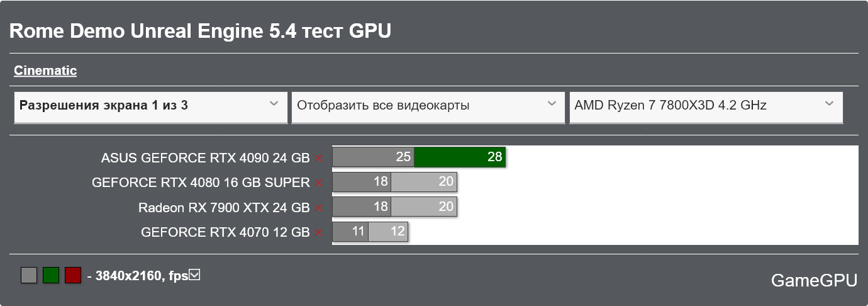
Task: Click the 12 fps bar for RTX 4070
Action: pos(388,232)
